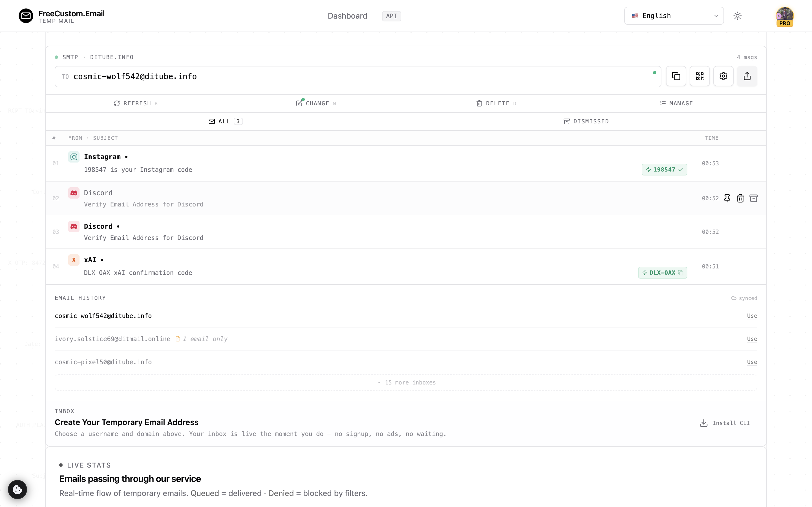Viewport: 812px width, 507px height.
Task: Archive the Discord message from 00:52
Action: click(754, 198)
